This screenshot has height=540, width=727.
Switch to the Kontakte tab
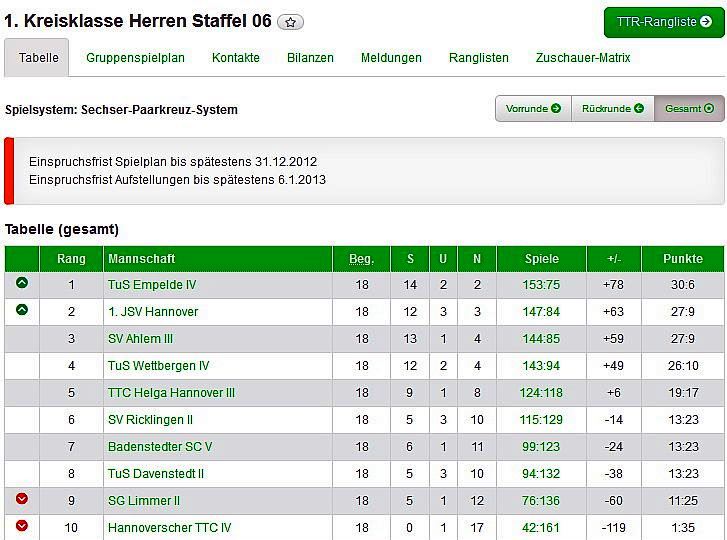point(236,58)
